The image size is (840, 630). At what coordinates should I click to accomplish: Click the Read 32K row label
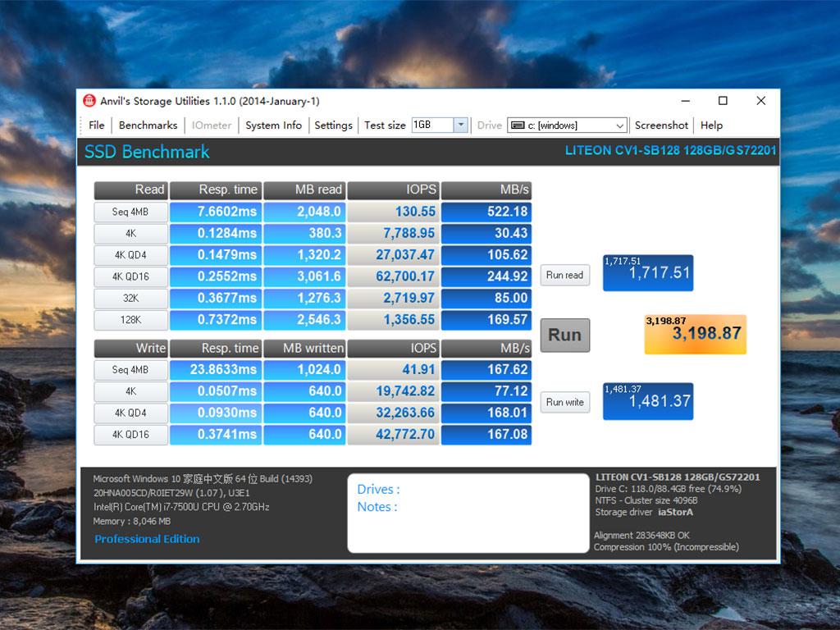pyautogui.click(x=130, y=299)
